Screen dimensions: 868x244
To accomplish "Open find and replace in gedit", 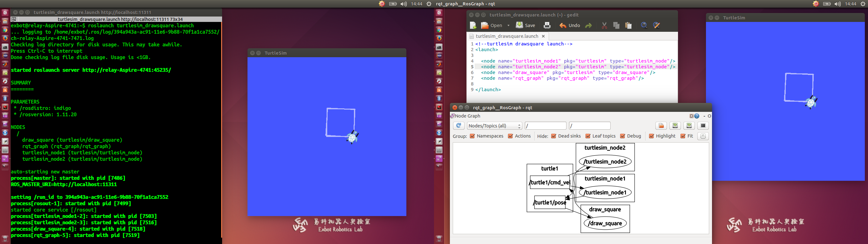I will pyautogui.click(x=656, y=26).
